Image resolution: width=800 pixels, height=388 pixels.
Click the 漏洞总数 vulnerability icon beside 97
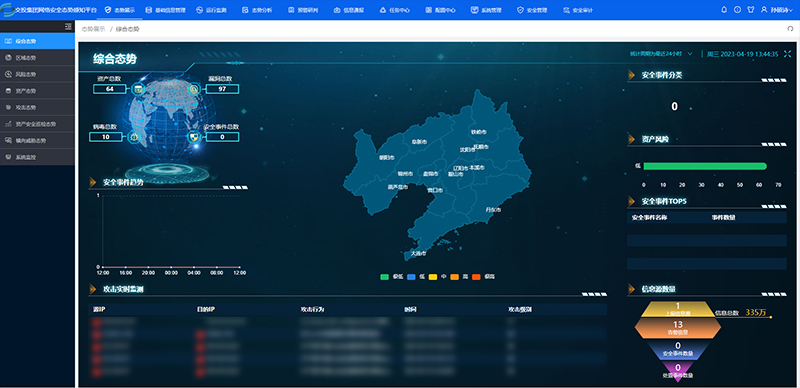(x=194, y=89)
